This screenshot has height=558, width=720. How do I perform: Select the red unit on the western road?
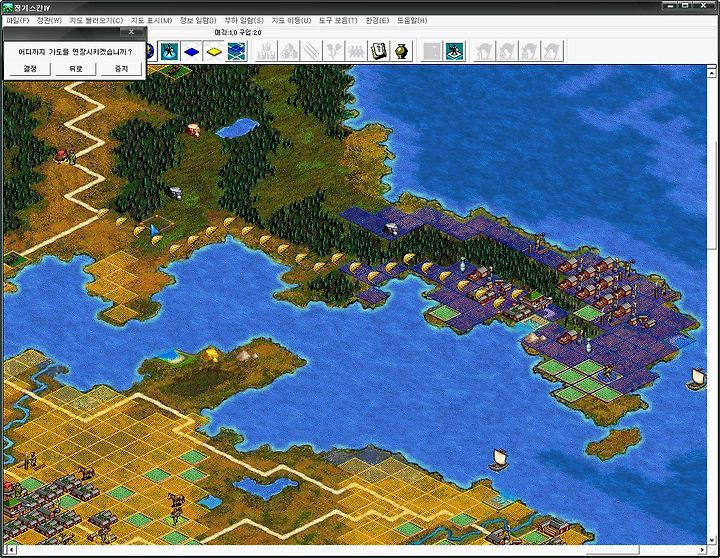click(x=61, y=156)
